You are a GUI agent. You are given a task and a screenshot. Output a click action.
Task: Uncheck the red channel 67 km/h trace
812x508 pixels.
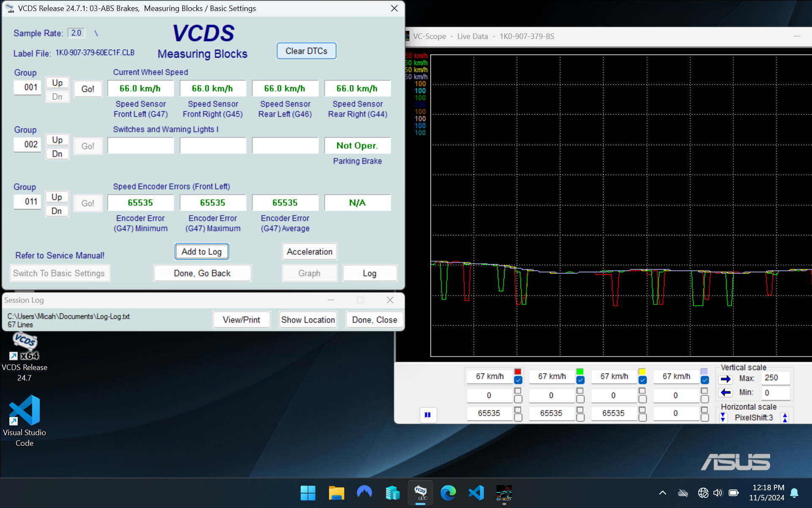(518, 380)
